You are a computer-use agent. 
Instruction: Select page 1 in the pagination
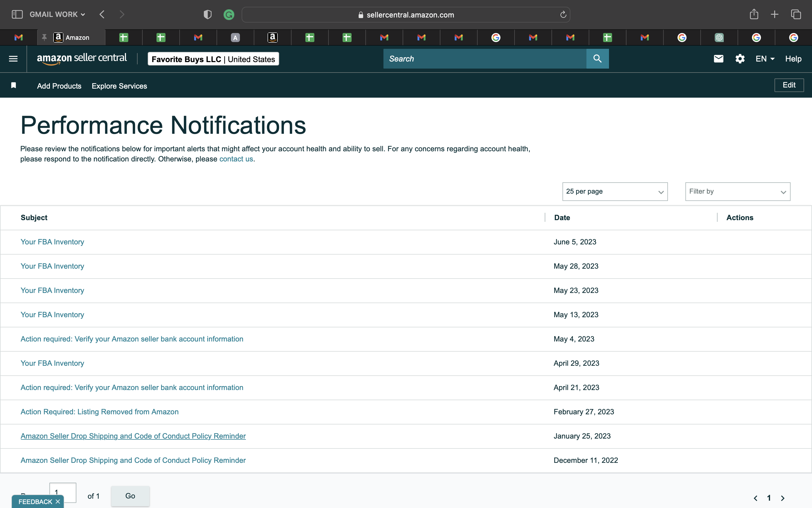tap(769, 498)
